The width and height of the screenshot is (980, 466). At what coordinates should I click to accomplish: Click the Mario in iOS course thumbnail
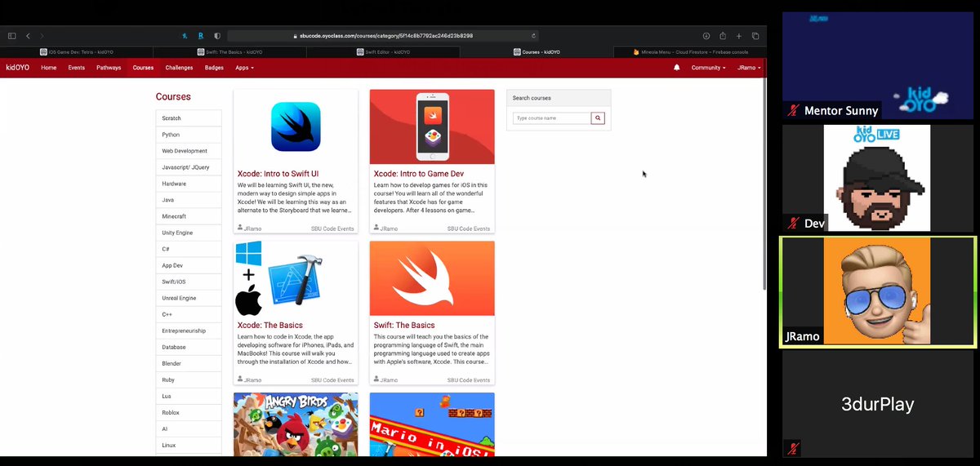coord(432,424)
